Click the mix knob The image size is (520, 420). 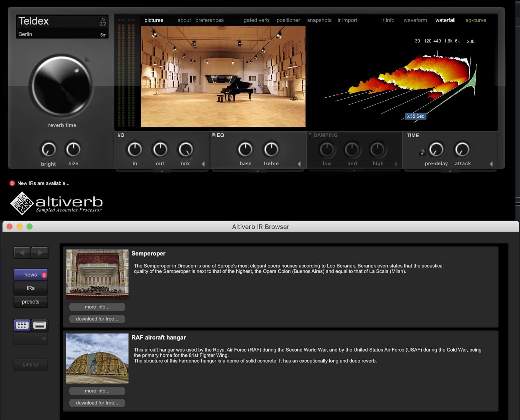[185, 149]
